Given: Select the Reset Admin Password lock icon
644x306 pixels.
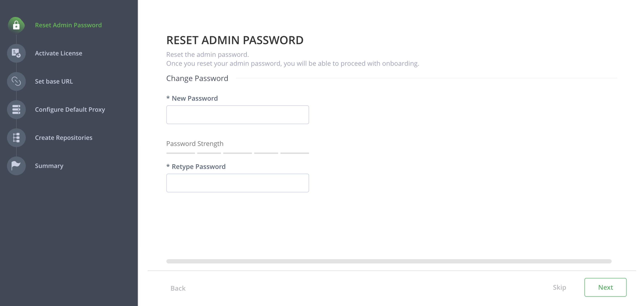Looking at the screenshot, I should [x=16, y=25].
